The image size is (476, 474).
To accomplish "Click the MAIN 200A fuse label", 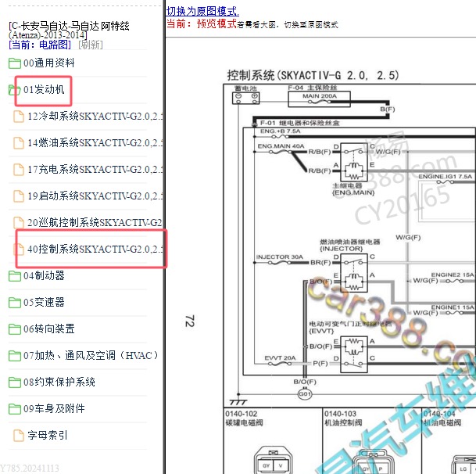I will [320, 96].
